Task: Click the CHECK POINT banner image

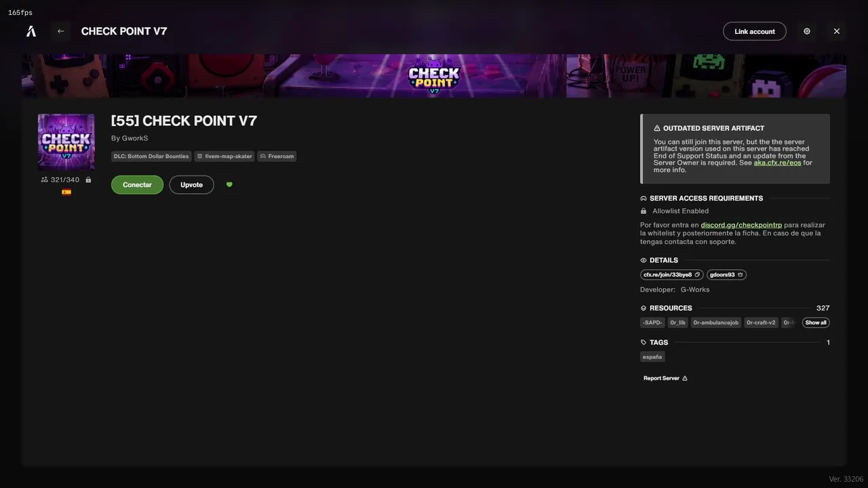Action: click(x=434, y=76)
